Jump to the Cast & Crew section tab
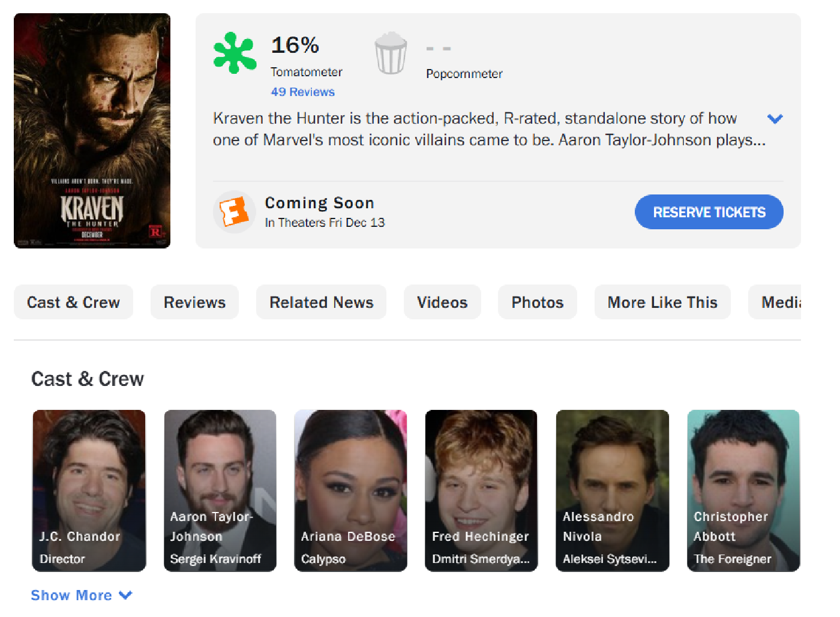The image size is (840, 617). click(73, 302)
